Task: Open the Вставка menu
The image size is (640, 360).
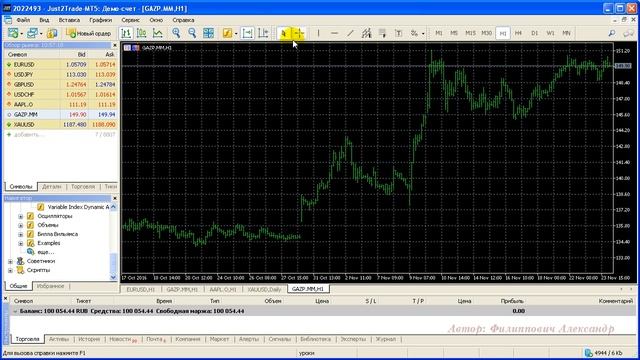Action: pos(69,20)
